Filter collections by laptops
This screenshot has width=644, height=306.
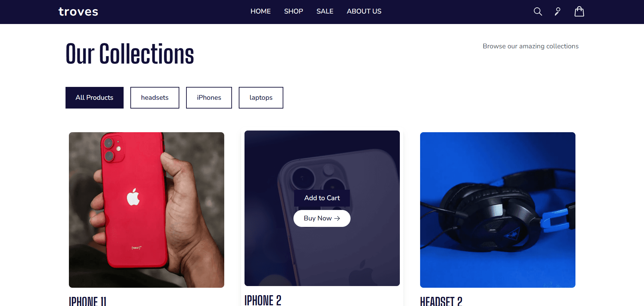tap(261, 98)
